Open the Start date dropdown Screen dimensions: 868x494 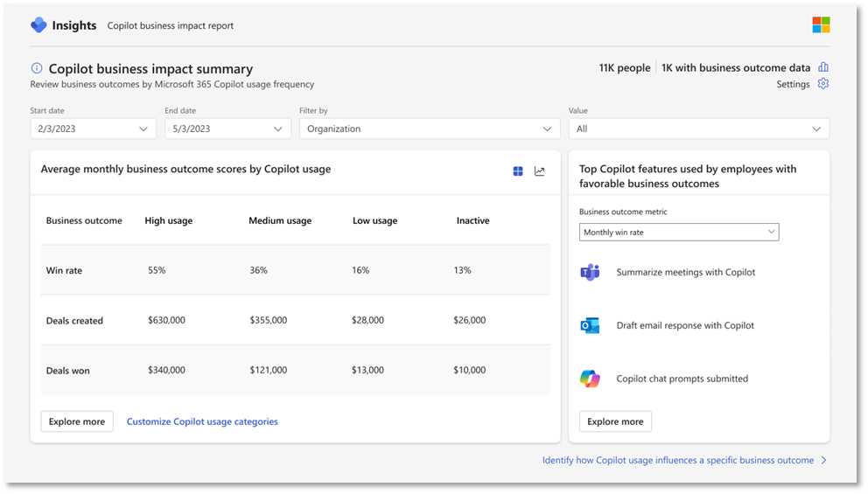(94, 129)
